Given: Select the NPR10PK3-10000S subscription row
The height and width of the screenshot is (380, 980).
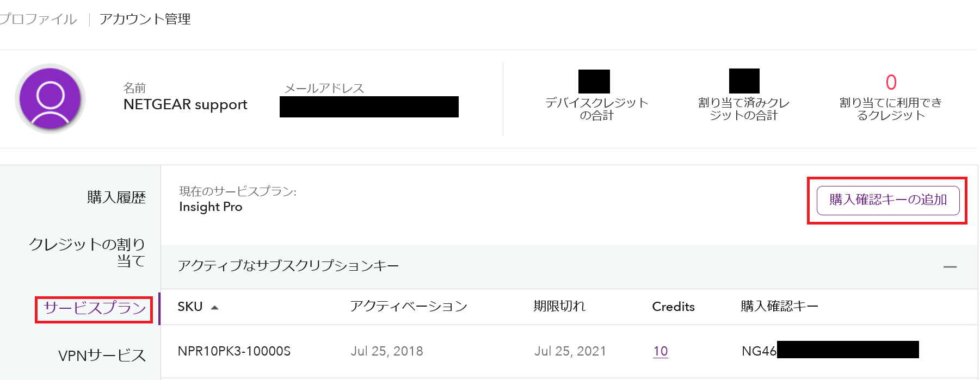Looking at the screenshot, I should click(x=569, y=351).
